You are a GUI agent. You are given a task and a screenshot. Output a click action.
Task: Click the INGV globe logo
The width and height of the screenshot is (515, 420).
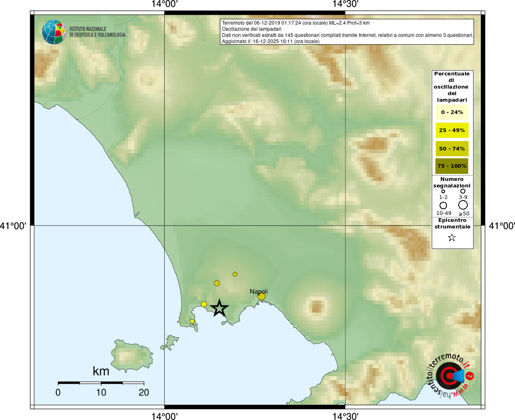tap(54, 32)
